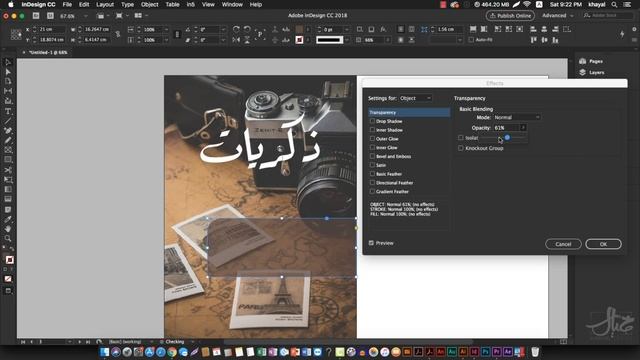Select the Rectangle Frame tool
640x360 pixels.
[x=8, y=150]
